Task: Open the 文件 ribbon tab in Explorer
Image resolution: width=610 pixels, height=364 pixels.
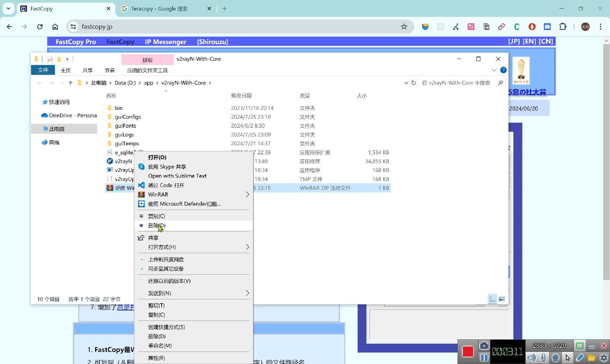Action: tap(43, 70)
